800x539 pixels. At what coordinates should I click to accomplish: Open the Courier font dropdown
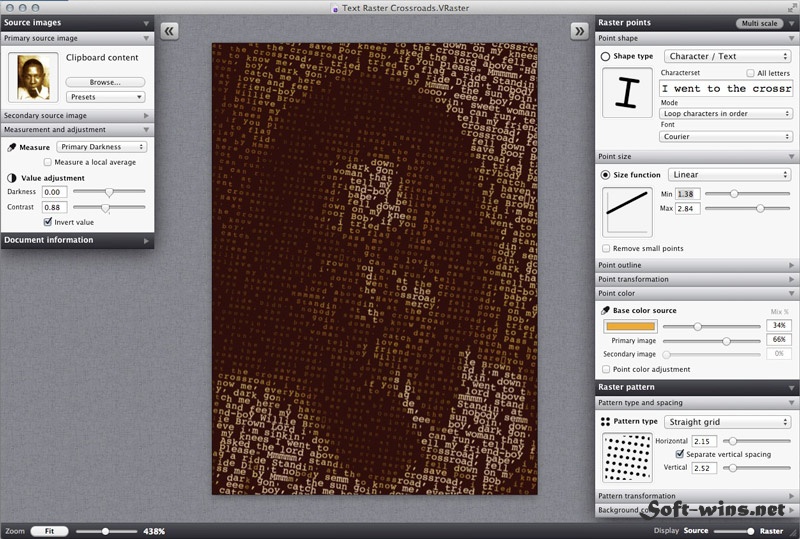[x=726, y=136]
